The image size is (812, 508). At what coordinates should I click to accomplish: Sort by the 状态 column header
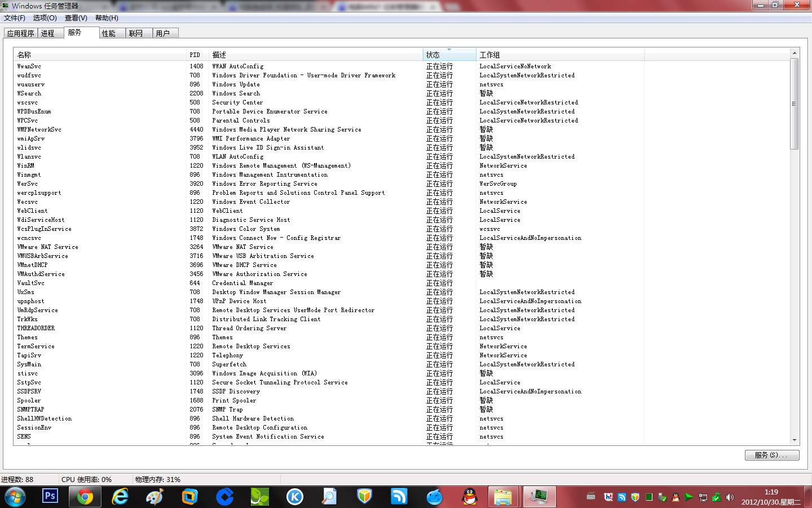(449, 55)
